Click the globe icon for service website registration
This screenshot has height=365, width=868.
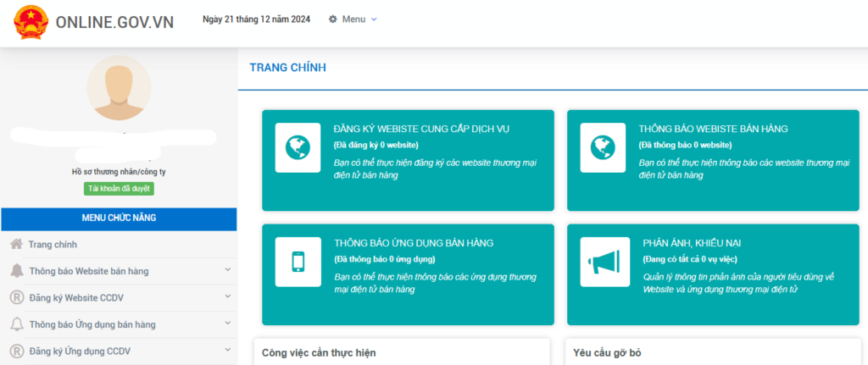pos(298,147)
